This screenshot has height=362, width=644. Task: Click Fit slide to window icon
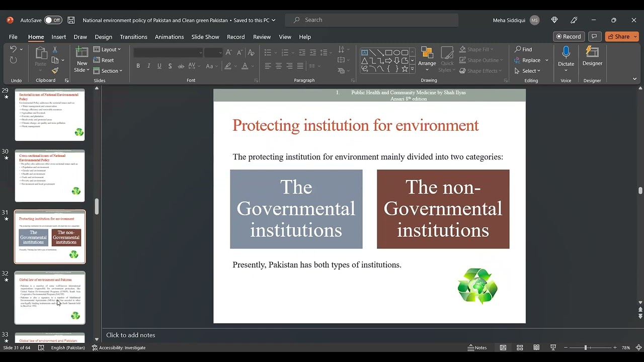(x=638, y=347)
